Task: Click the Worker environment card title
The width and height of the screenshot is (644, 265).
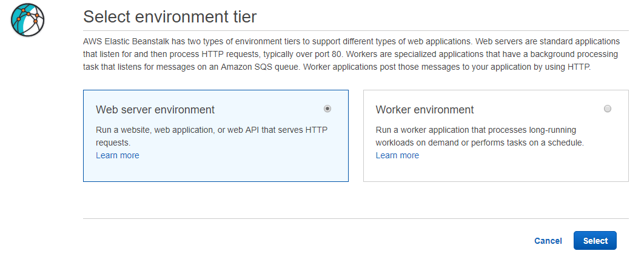Action: point(424,110)
